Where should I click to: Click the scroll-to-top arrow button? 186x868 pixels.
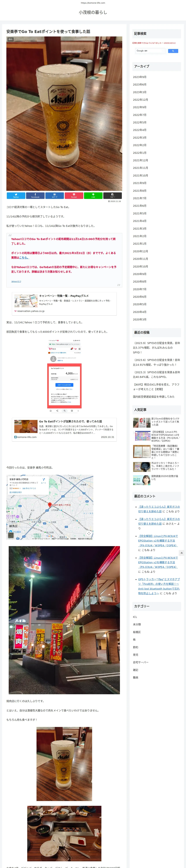coord(182,553)
